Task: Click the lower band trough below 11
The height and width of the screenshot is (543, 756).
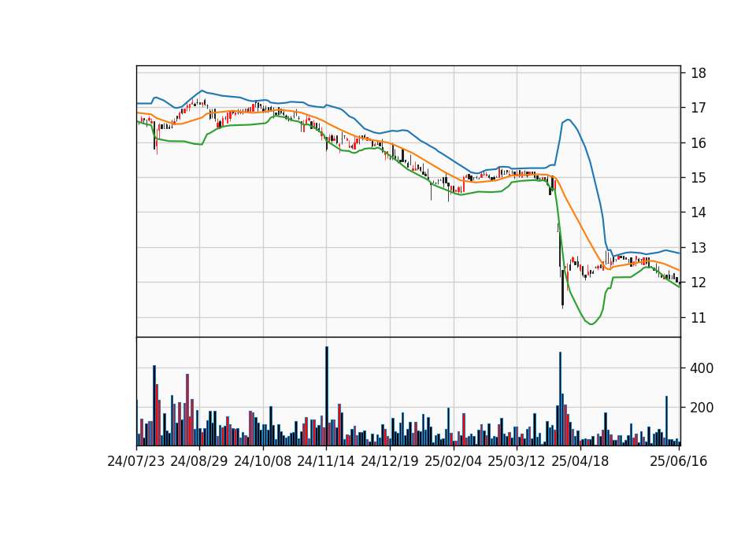Action: click(x=591, y=323)
